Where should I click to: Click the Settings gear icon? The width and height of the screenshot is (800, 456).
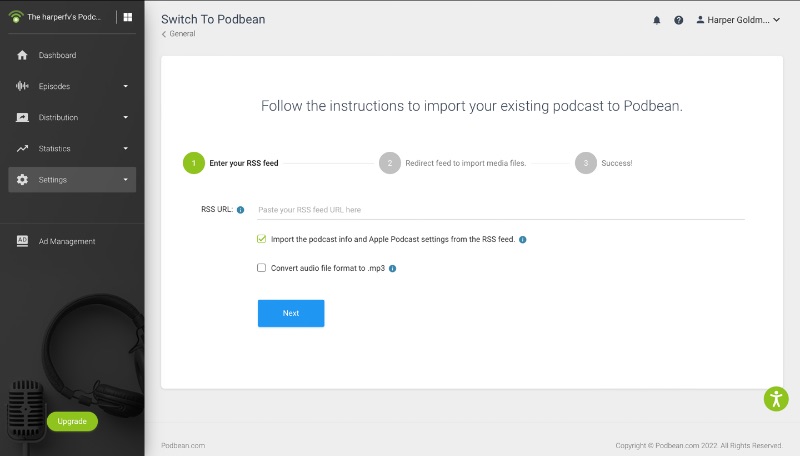(x=22, y=180)
